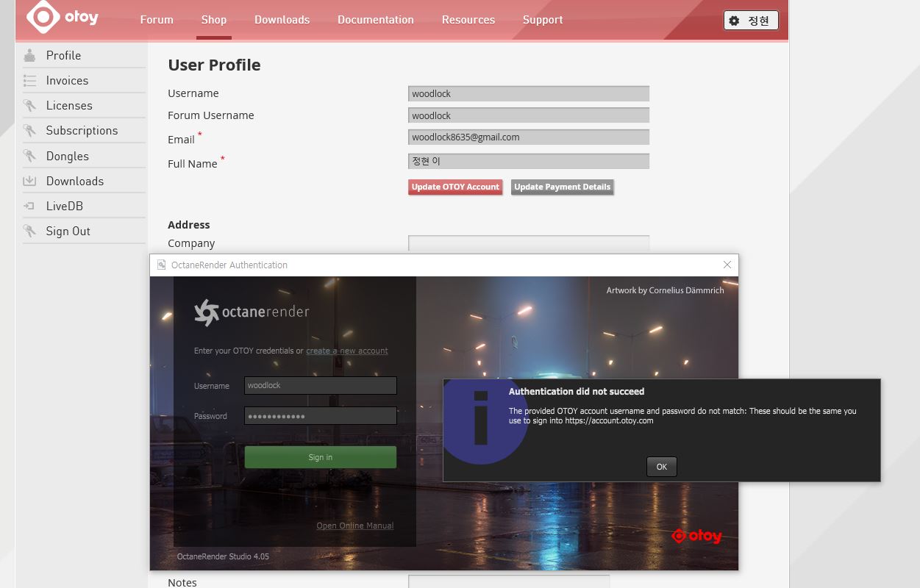Screen dimensions: 920x588
Task: Click the Update OTOY Account button
Action: tap(455, 187)
